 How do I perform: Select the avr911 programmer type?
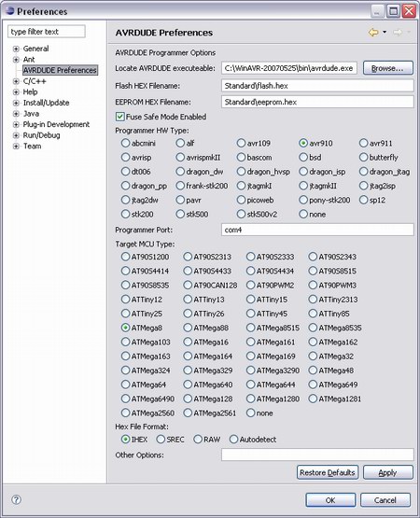click(363, 143)
